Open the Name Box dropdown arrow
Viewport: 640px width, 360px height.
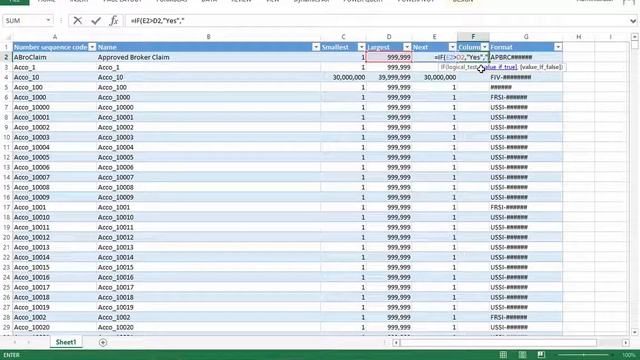coord(48,20)
